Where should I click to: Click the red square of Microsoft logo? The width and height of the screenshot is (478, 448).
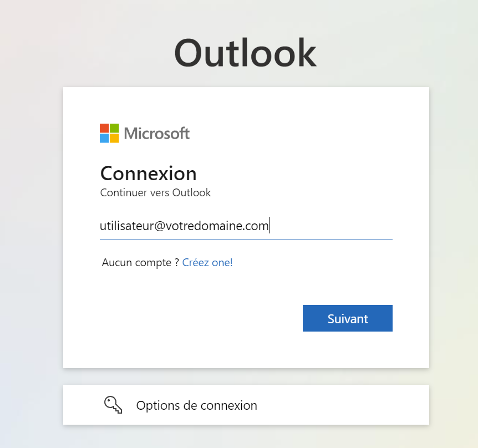(104, 128)
